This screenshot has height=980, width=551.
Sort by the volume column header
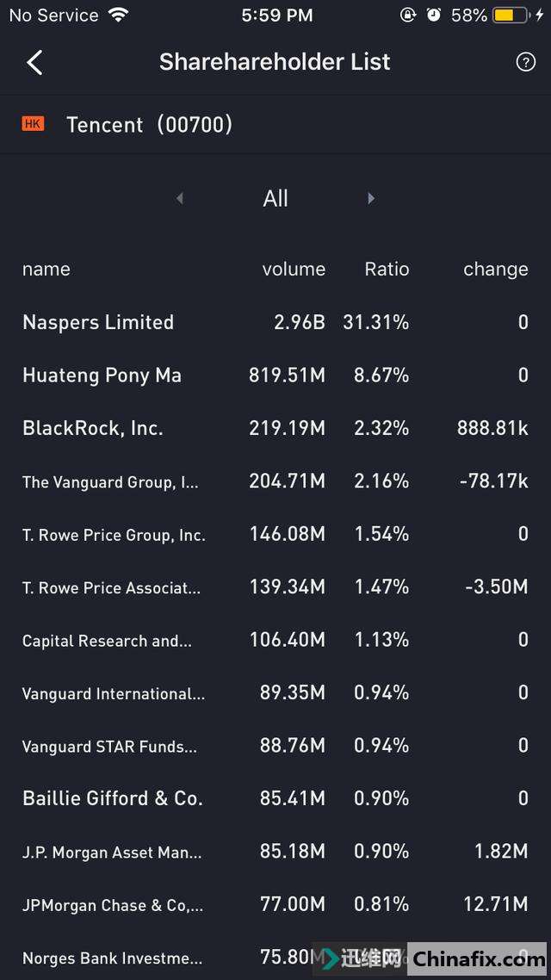click(x=294, y=269)
